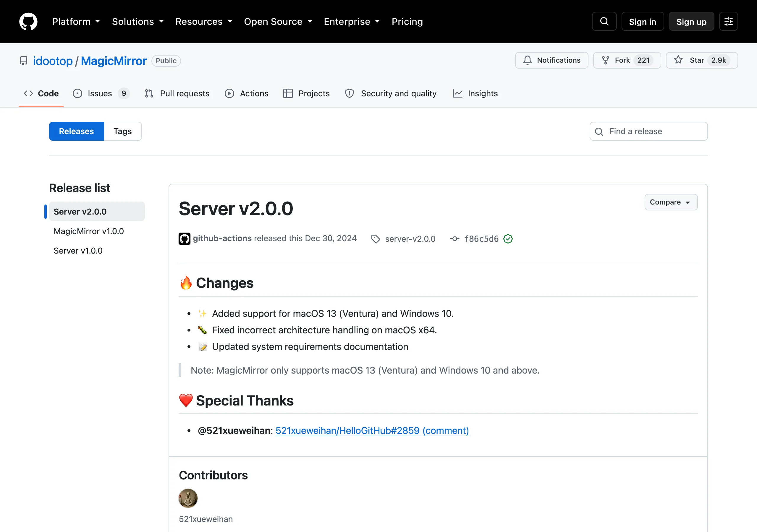Expand the Enterprise menu
757x532 pixels.
click(352, 21)
